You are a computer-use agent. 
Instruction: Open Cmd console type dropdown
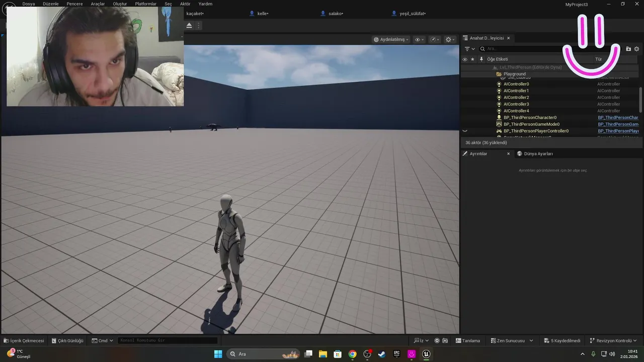tap(103, 340)
